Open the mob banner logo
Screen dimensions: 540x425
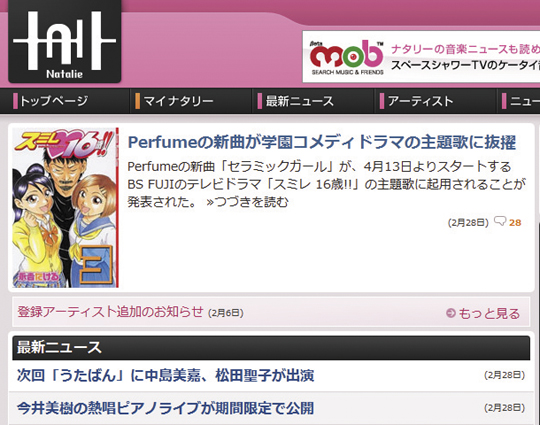pos(347,57)
